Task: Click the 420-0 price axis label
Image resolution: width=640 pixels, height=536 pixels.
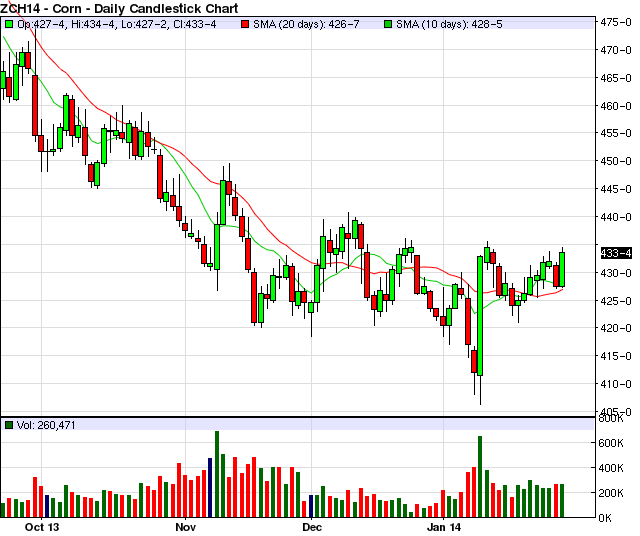Action: 616,328
